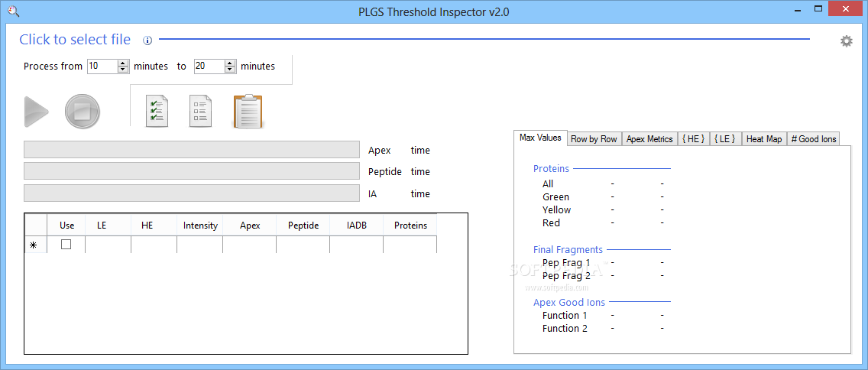The width and height of the screenshot is (868, 370).
Task: Switch to the Row by Row tab
Action: (594, 139)
